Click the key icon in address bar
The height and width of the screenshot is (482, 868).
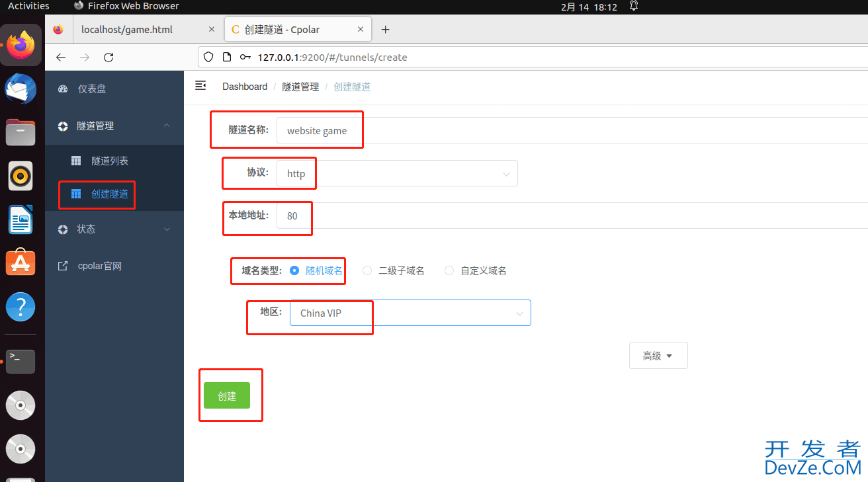pyautogui.click(x=245, y=58)
